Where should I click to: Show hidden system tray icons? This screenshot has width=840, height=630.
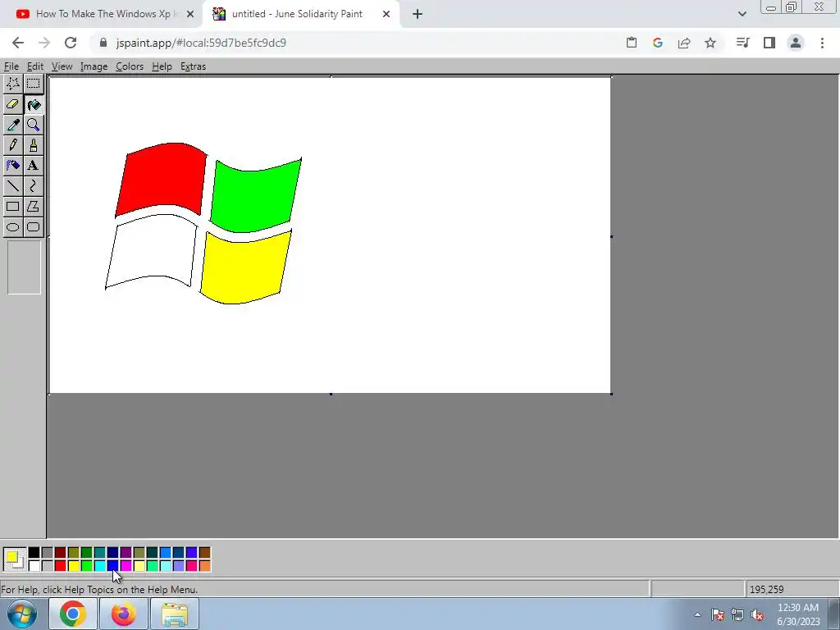(x=697, y=615)
